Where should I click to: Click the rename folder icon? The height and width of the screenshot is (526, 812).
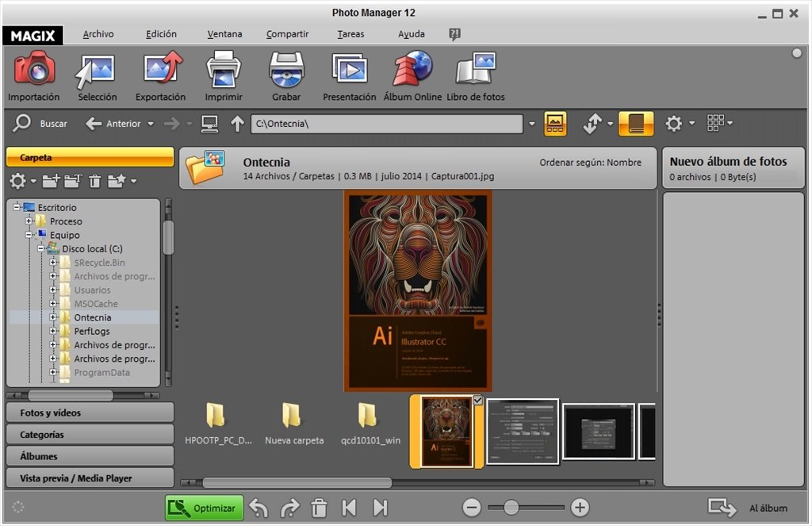[x=73, y=180]
